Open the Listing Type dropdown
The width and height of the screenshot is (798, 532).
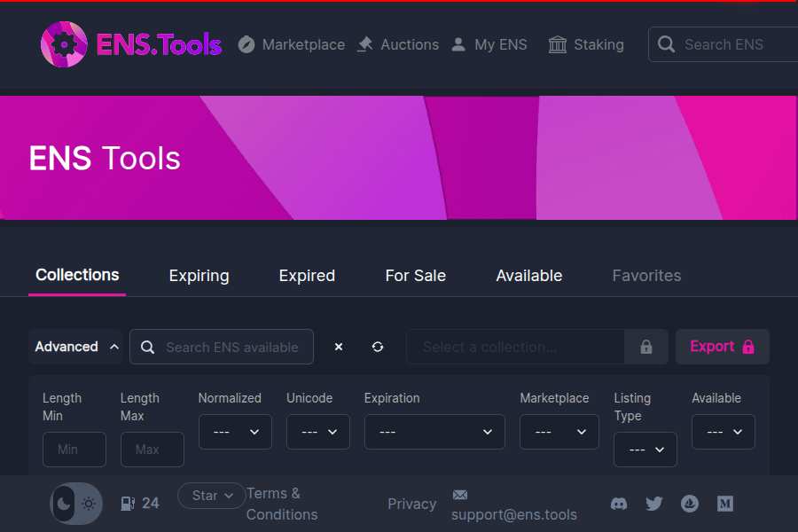(x=645, y=450)
